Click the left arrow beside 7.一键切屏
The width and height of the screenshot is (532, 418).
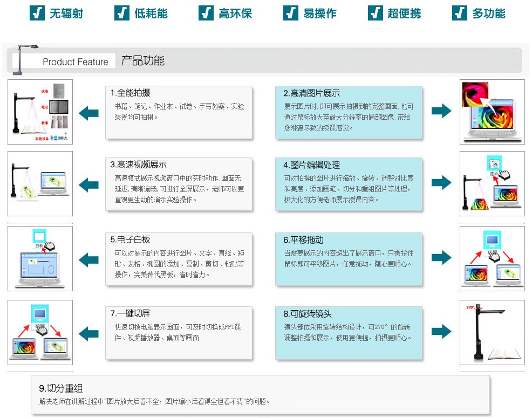[88, 333]
